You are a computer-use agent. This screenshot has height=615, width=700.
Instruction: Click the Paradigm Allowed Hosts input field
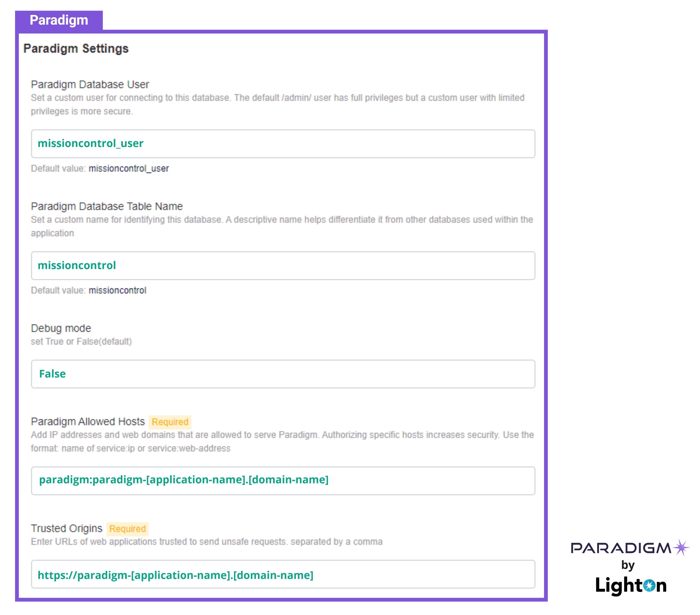point(283,480)
